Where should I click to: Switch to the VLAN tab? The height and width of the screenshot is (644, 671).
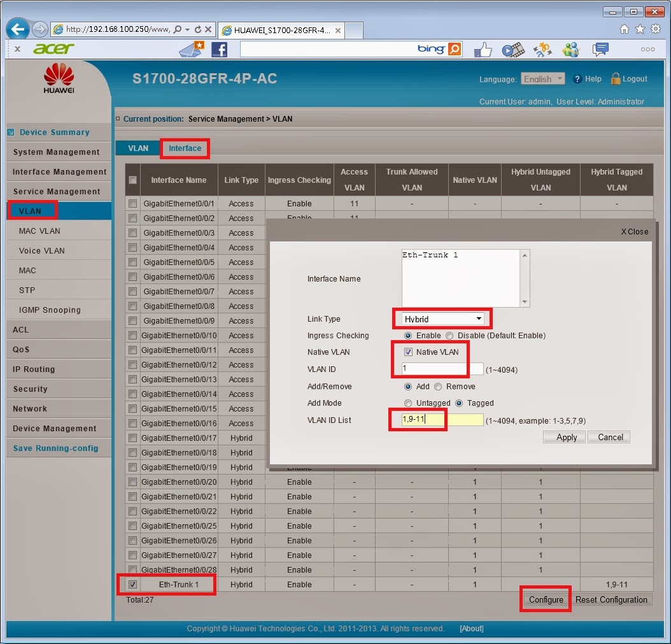[x=138, y=148]
